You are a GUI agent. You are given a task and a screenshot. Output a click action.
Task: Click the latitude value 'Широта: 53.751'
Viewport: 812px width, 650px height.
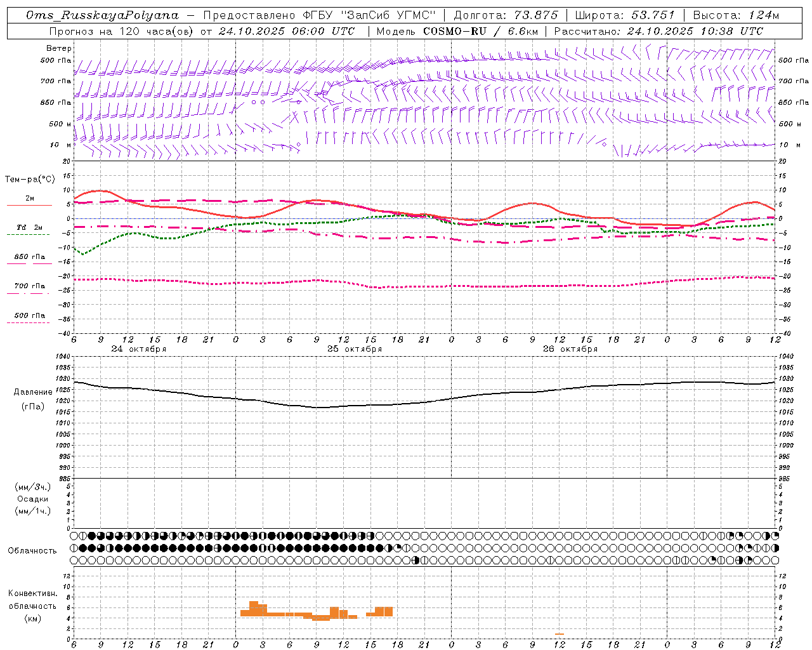pyautogui.click(x=625, y=15)
